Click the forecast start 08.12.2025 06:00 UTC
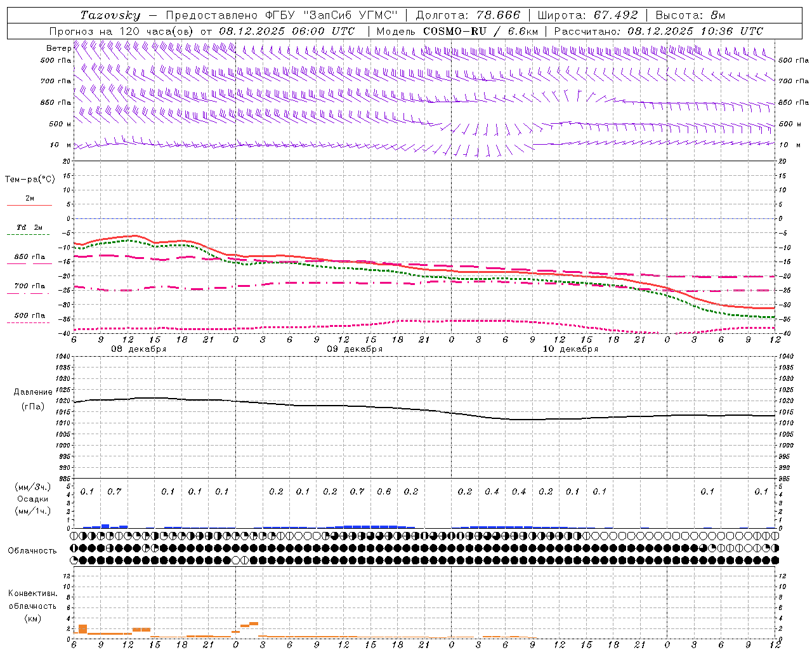Image resolution: width=812 pixels, height=650 pixels. [287, 31]
